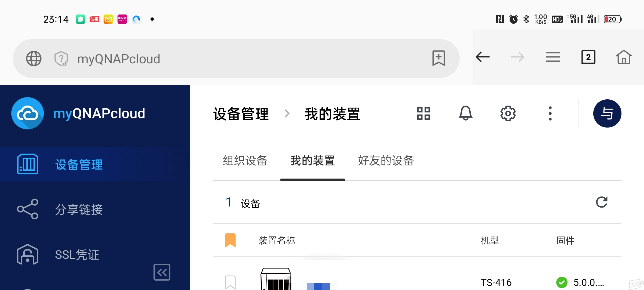644x290 pixels.
Task: Sort by 装置名称 column header
Action: (277, 241)
